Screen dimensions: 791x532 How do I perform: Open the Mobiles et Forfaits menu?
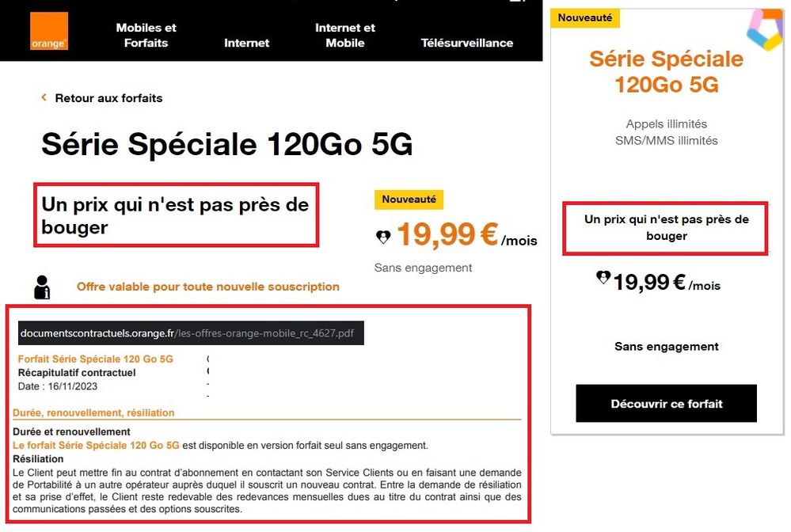[146, 35]
